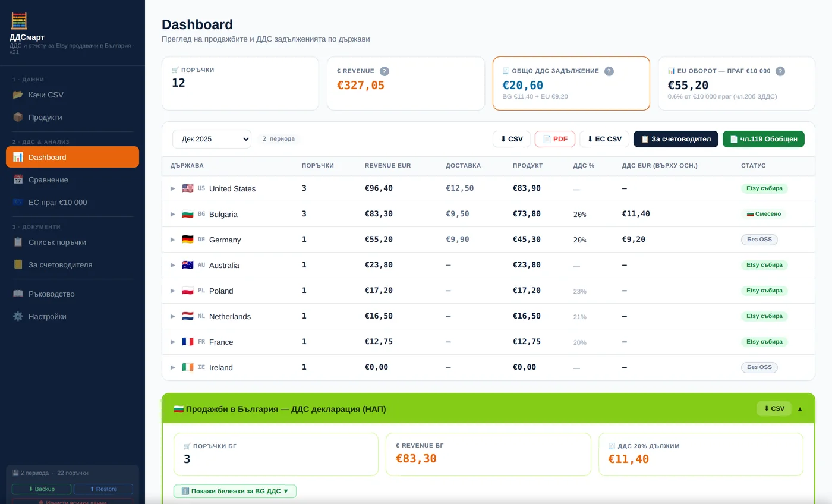Click the box icon beside Продукти
This screenshot has width=832, height=504.
pyautogui.click(x=18, y=117)
